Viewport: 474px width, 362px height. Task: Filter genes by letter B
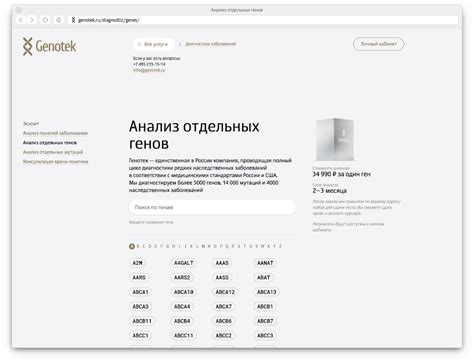tap(138, 246)
